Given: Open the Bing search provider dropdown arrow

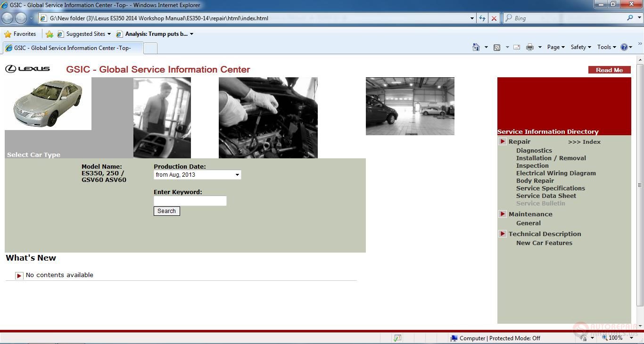Looking at the screenshot, I should (x=640, y=18).
